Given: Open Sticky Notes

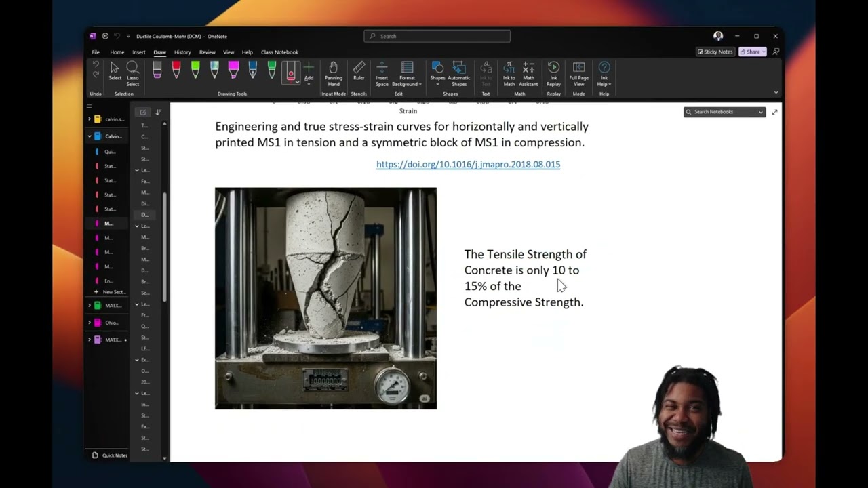Looking at the screenshot, I should tap(716, 52).
